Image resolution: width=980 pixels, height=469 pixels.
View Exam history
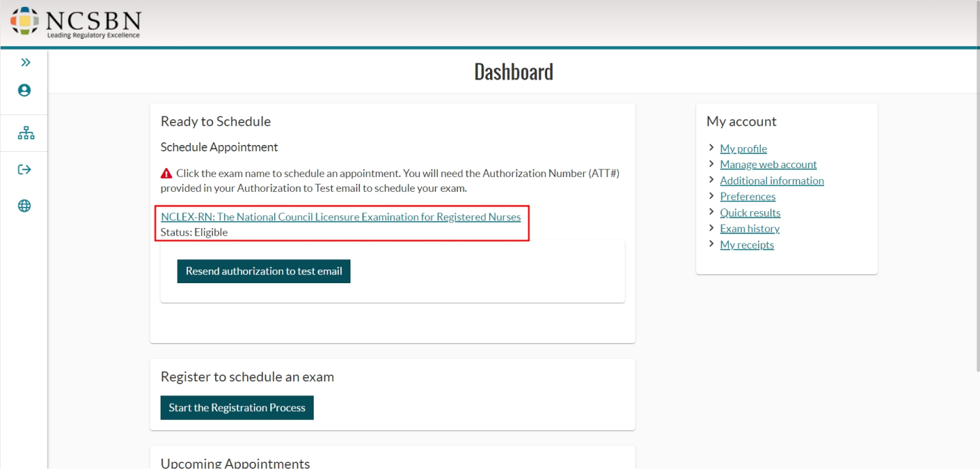[x=750, y=229]
